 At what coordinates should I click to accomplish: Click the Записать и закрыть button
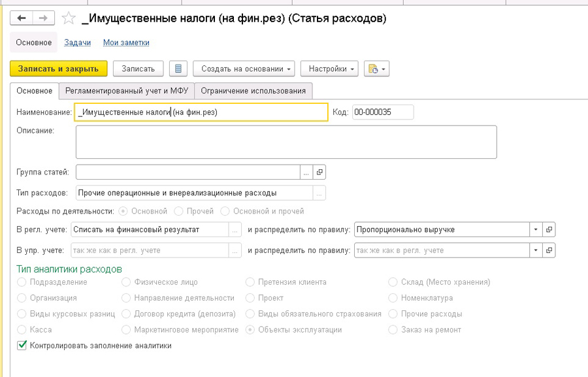pos(58,68)
